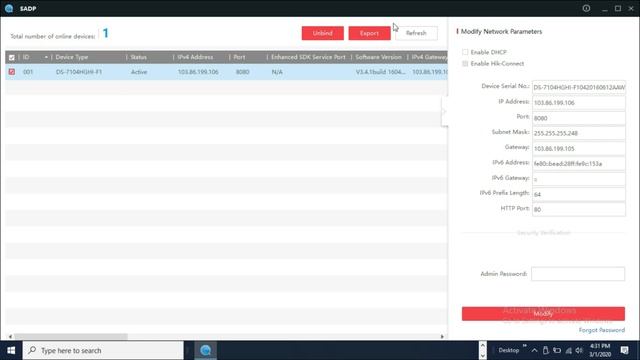The height and width of the screenshot is (360, 640).
Task: Edit the IP Address field
Action: coord(578,103)
